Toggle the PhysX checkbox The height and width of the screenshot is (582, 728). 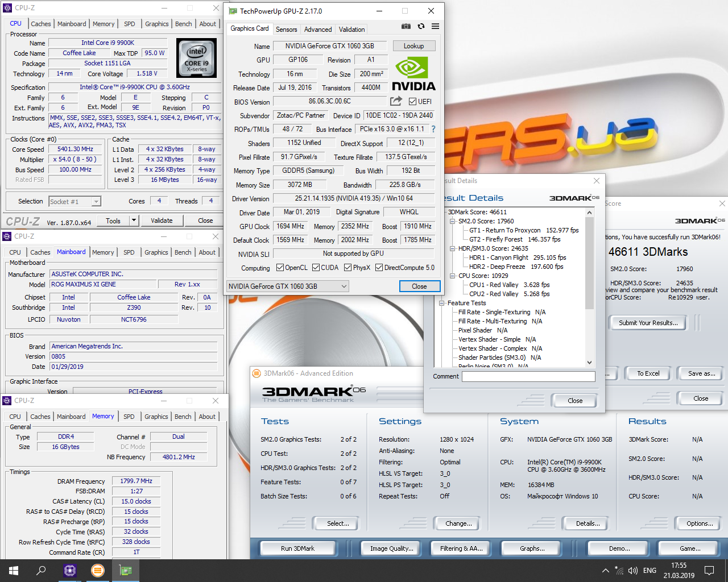pyautogui.click(x=348, y=268)
